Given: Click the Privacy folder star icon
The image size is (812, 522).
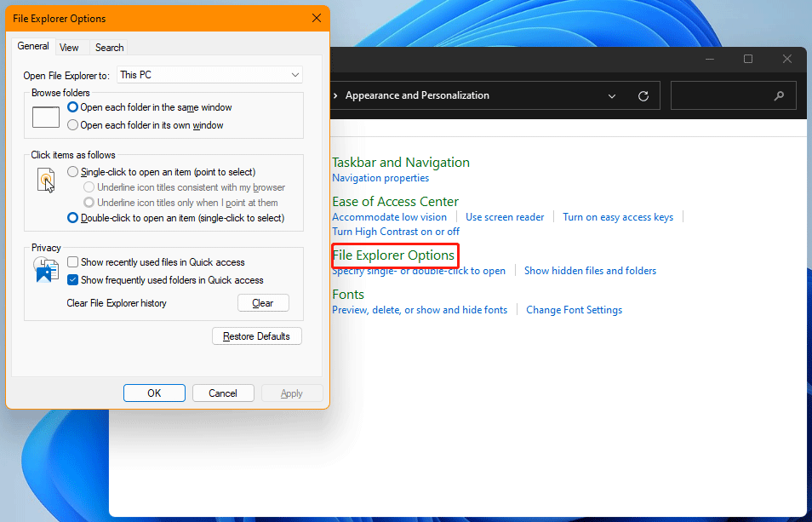Looking at the screenshot, I should point(45,270).
